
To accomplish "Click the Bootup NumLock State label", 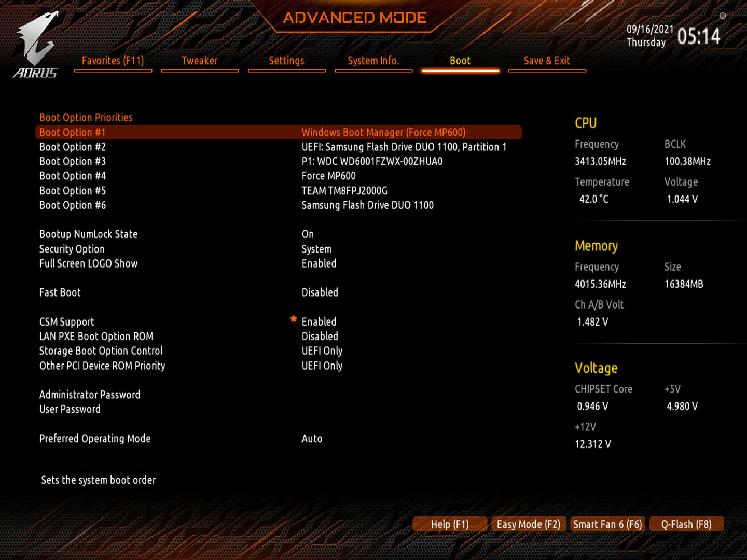I will tap(89, 234).
